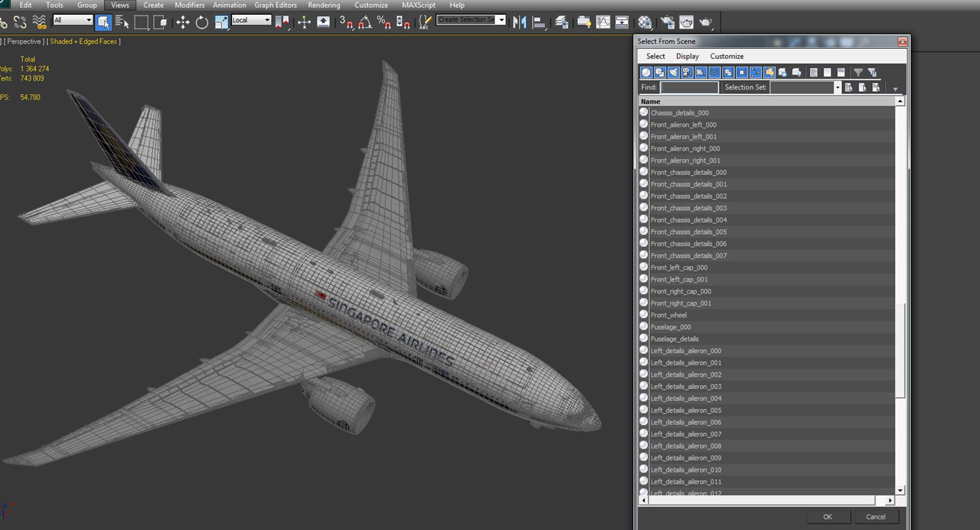Open the Reference Coordinate System 'Local' dropdown
The height and width of the screenshot is (530, 980).
click(x=251, y=20)
